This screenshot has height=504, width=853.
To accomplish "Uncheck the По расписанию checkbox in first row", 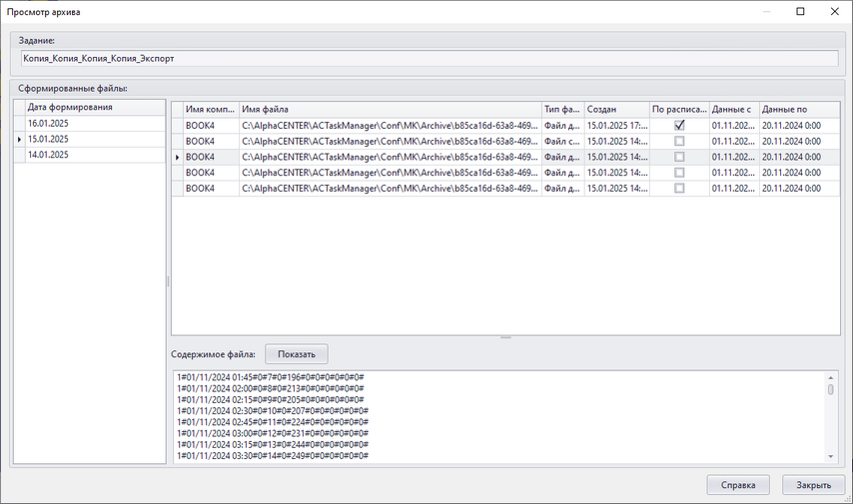I will [679, 126].
